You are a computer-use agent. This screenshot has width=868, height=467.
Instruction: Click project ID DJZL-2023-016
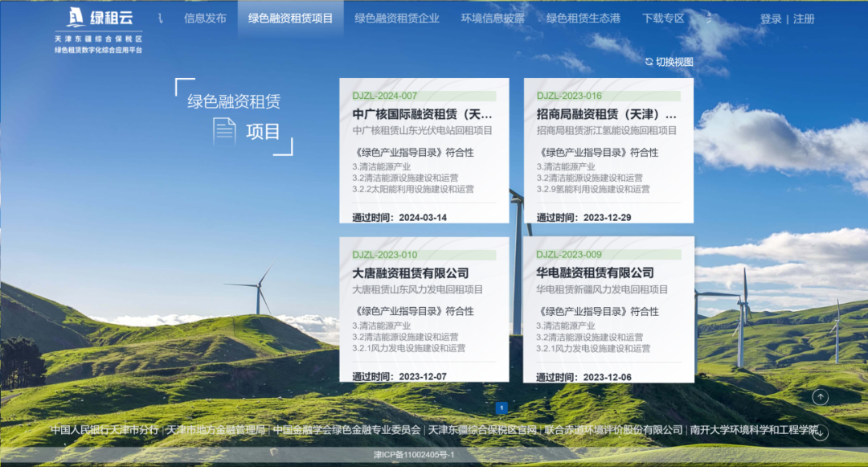[x=569, y=96]
